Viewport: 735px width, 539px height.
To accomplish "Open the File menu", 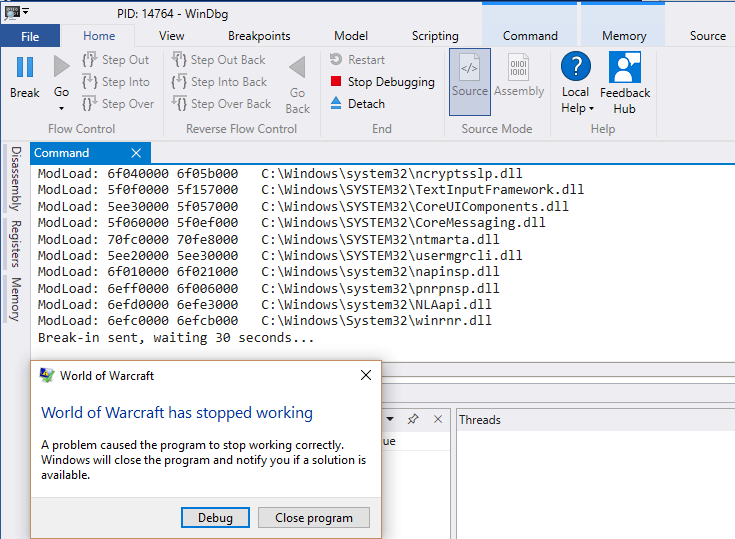I will (30, 36).
